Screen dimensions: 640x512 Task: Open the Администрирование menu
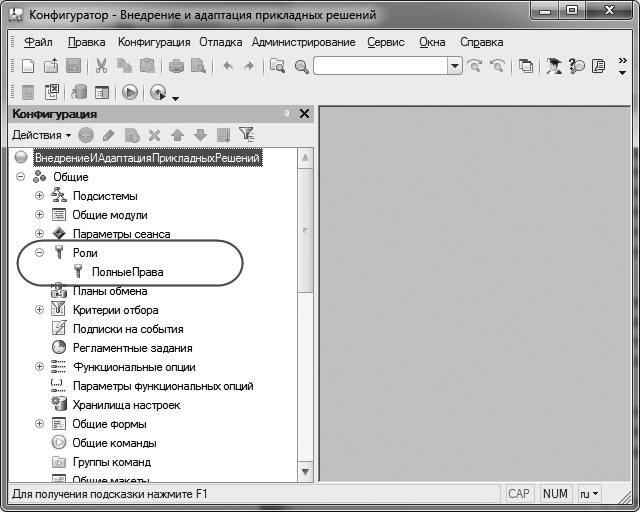303,42
